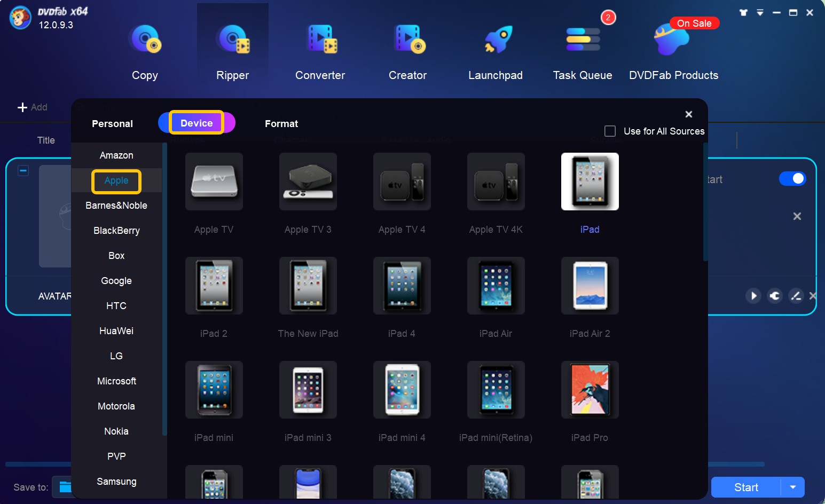Image resolution: width=825 pixels, height=504 pixels.
Task: Open the Launchpad rocket icon
Action: coord(498,40)
